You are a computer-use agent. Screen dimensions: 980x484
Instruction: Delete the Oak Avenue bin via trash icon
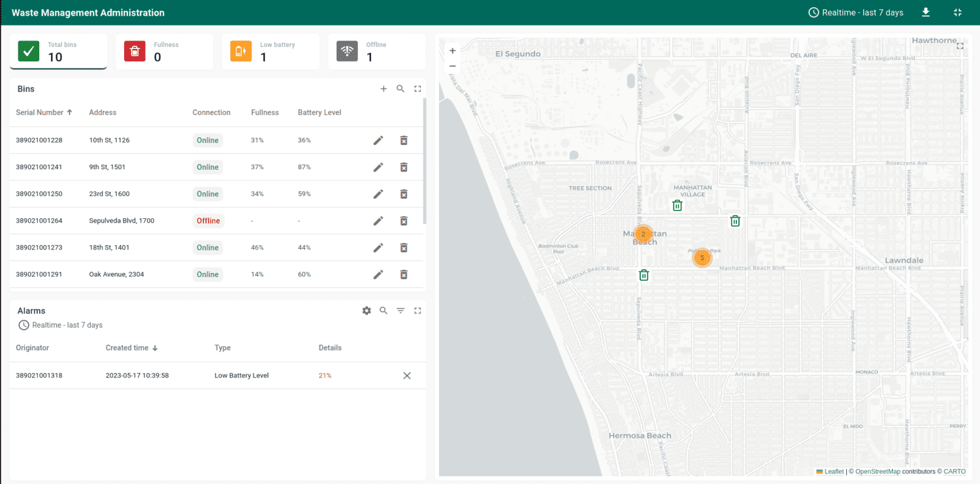(404, 274)
